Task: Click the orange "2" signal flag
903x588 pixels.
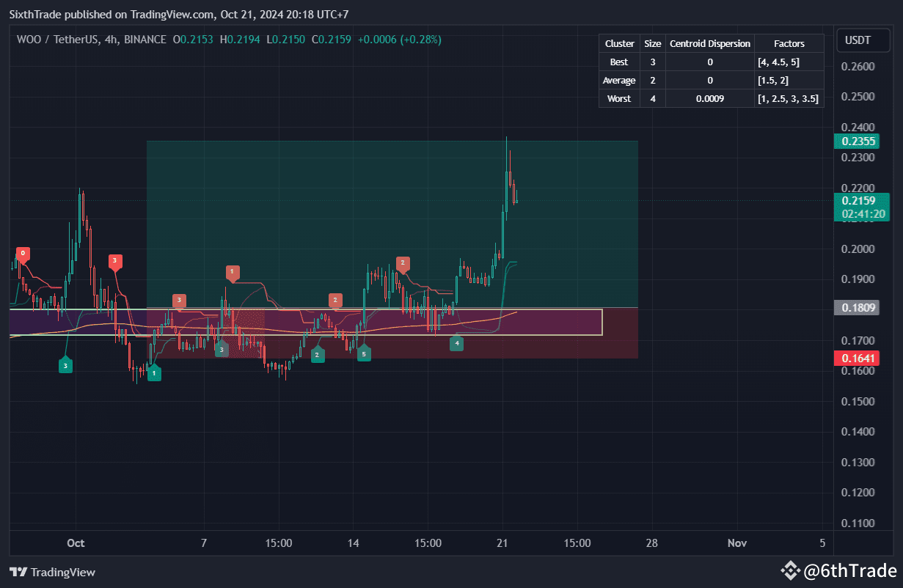Action: click(403, 264)
